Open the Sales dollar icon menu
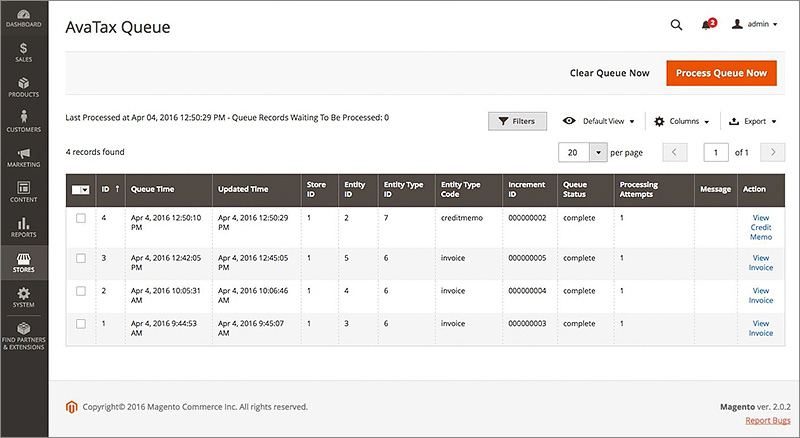 click(x=23, y=53)
